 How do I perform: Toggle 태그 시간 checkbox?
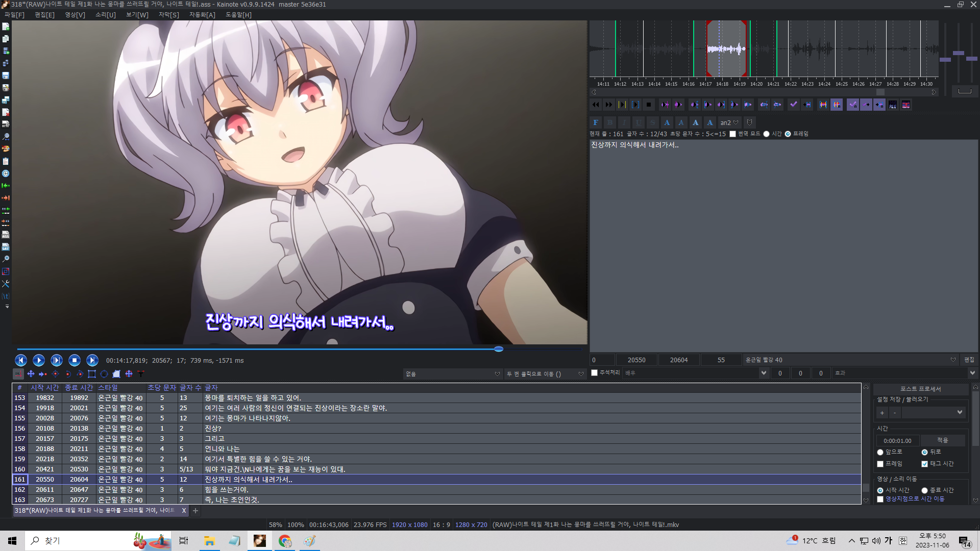924,464
